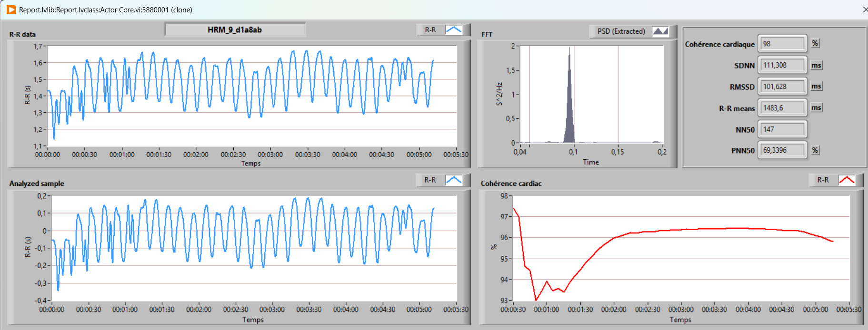The image size is (868, 330).
Task: Click the red plot icon in Cohérence cardiac legend
Action: coord(846,180)
